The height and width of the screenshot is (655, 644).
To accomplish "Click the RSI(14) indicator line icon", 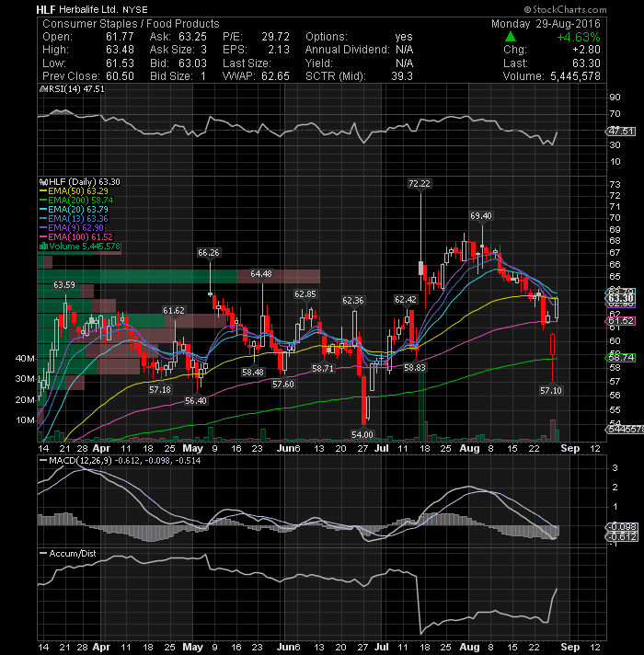I will (x=41, y=89).
